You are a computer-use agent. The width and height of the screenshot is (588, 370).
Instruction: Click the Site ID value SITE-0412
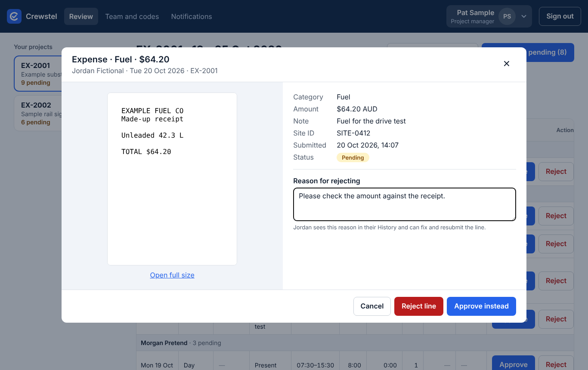(x=353, y=133)
